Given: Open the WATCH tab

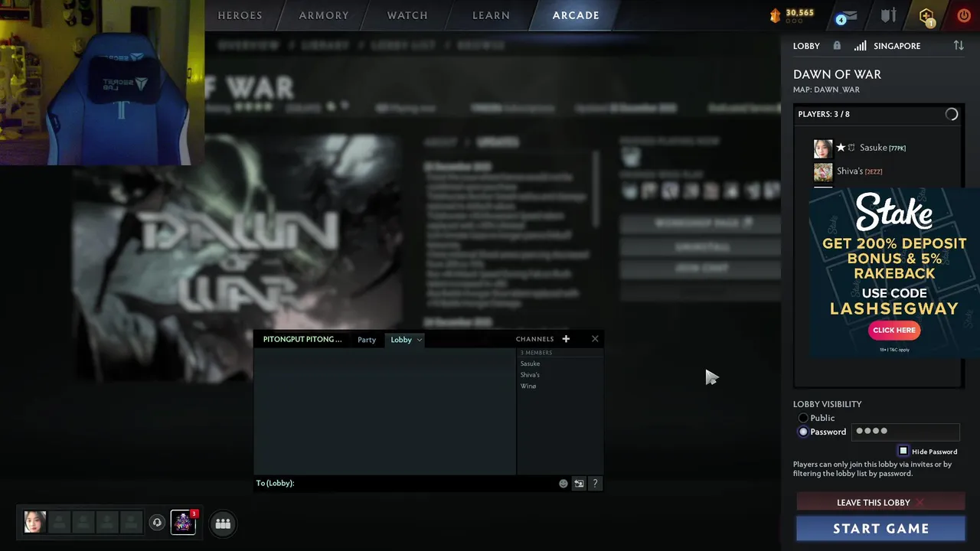Looking at the screenshot, I should point(407,15).
